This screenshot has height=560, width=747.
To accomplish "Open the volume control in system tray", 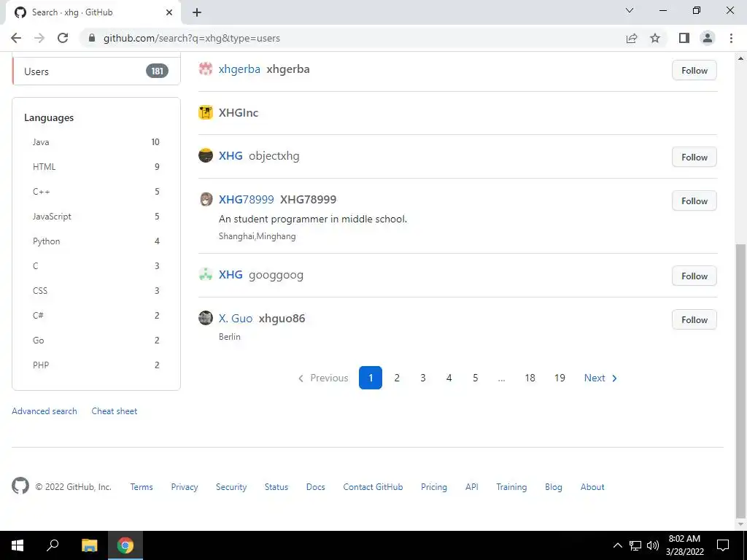I will coord(653,545).
